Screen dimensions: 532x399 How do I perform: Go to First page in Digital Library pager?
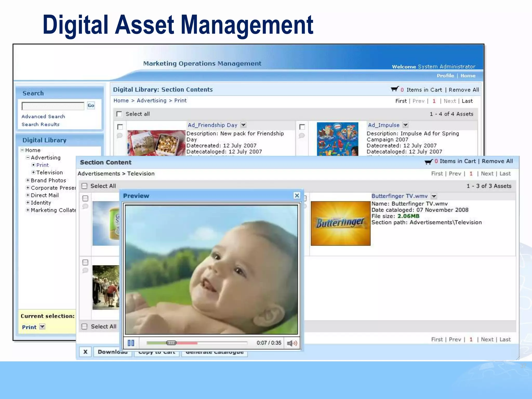[401, 101]
